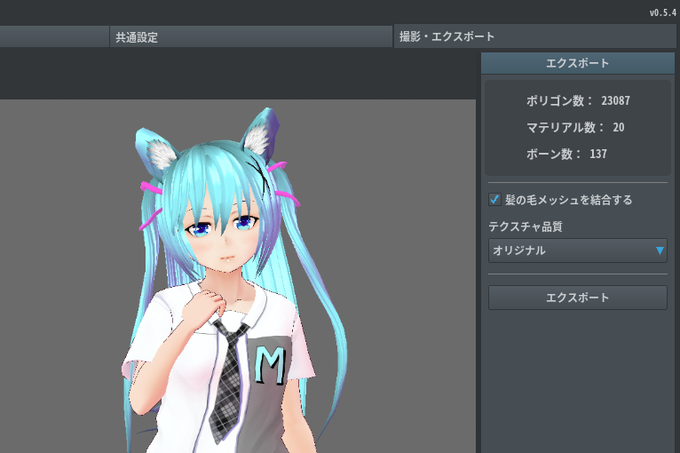Toggle 髪の毛メッシュを結合する checkbox

494,199
